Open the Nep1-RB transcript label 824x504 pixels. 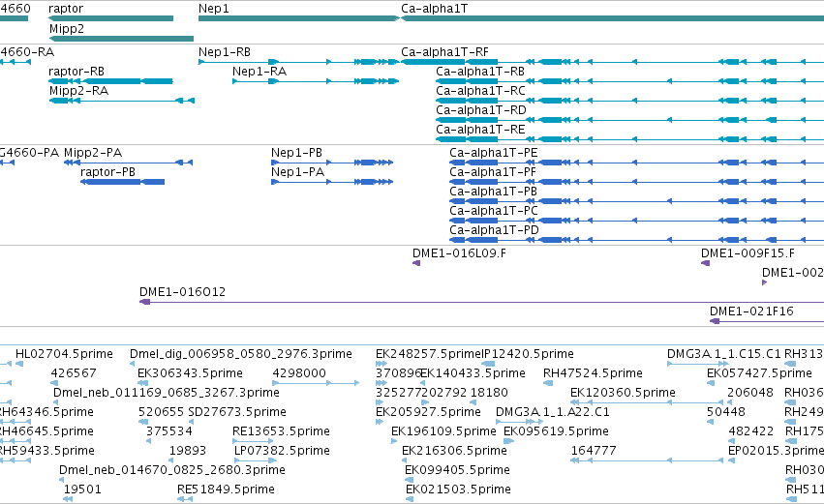pos(225,52)
